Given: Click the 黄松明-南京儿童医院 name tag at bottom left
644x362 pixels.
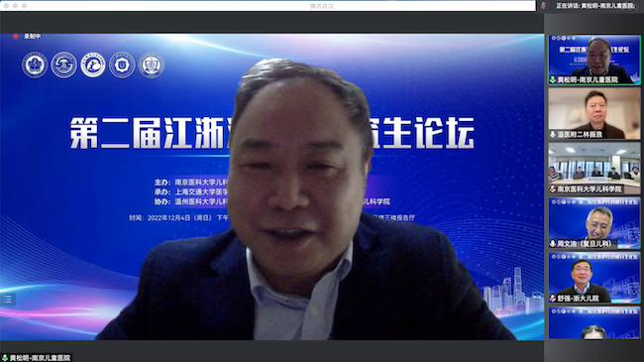Looking at the screenshot, I should tap(40, 358).
